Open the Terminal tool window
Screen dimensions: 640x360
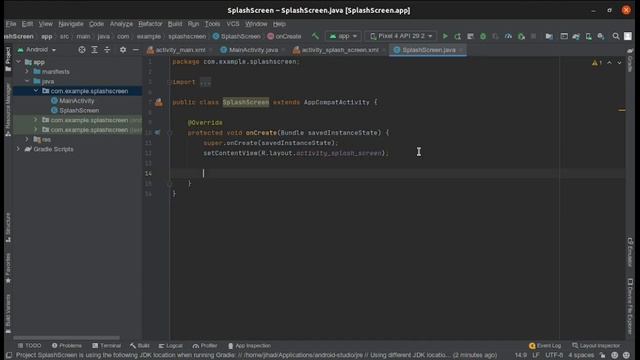pyautogui.click(x=107, y=346)
